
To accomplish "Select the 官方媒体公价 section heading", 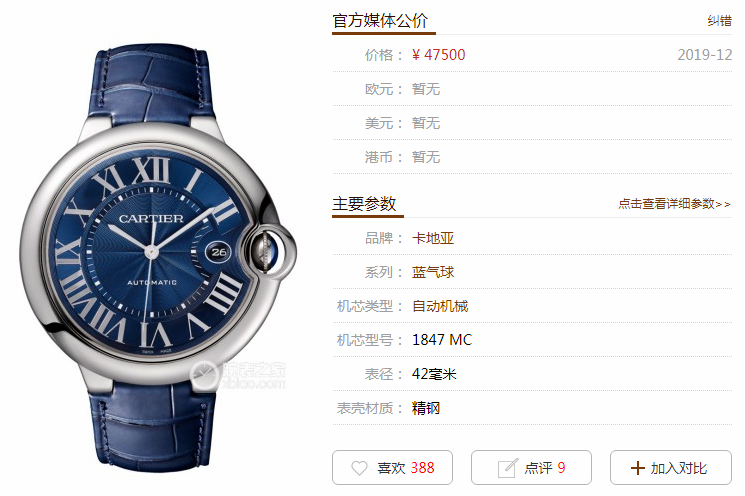I will 380,21.
